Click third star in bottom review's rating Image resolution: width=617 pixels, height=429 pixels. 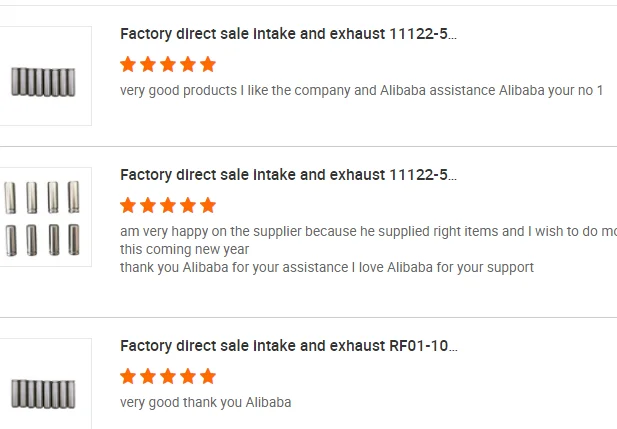tap(168, 376)
